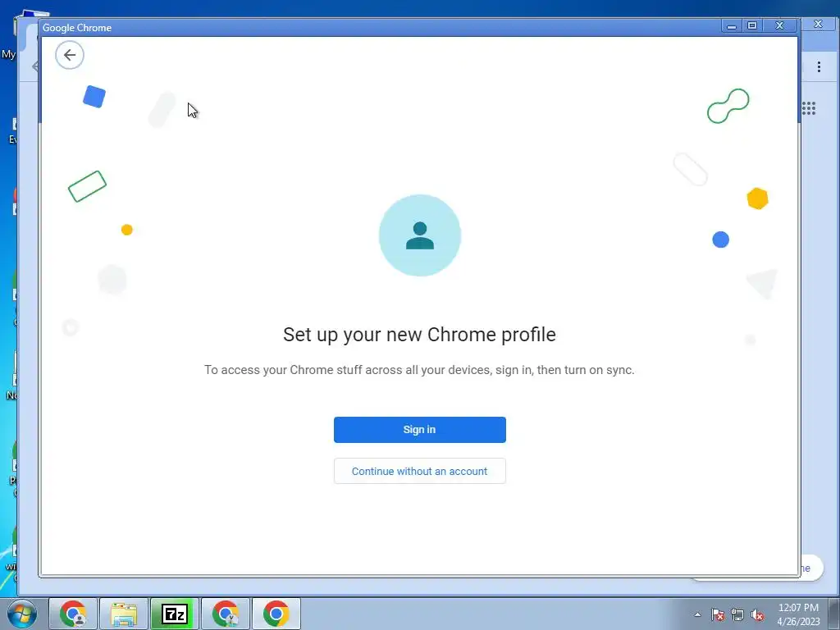Image resolution: width=840 pixels, height=630 pixels.
Task: Open 7-Zip from the taskbar
Action: pyautogui.click(x=175, y=614)
